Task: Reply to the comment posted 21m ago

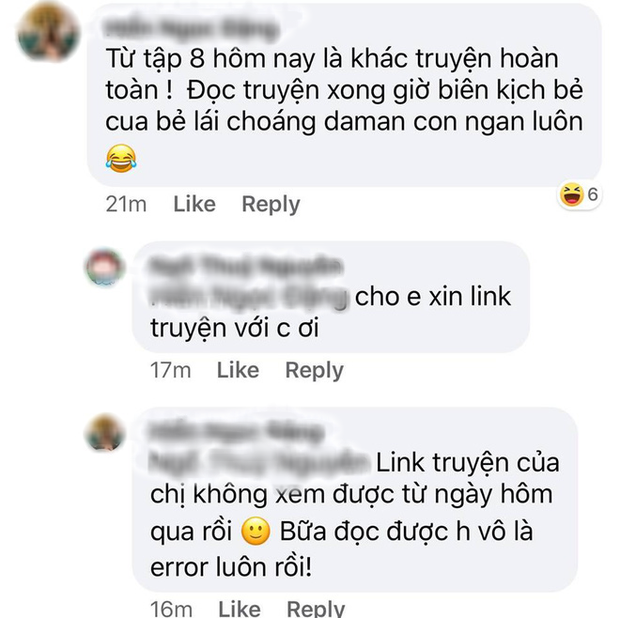Action: pyautogui.click(x=271, y=205)
